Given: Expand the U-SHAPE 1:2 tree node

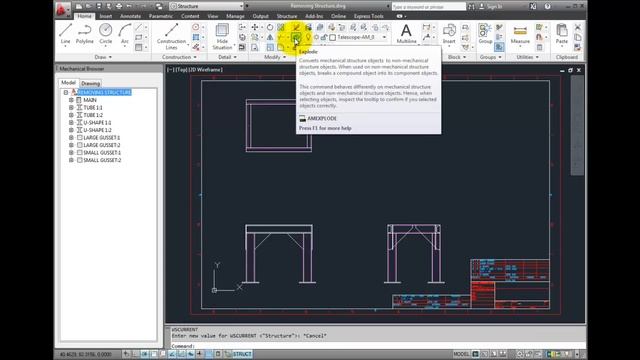Looking at the screenshot, I should coord(71,130).
